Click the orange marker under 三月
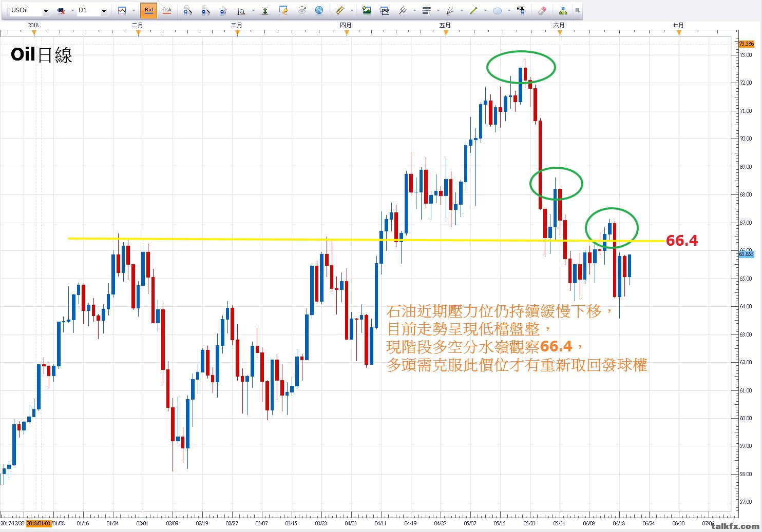The image size is (762, 532). pyautogui.click(x=237, y=33)
